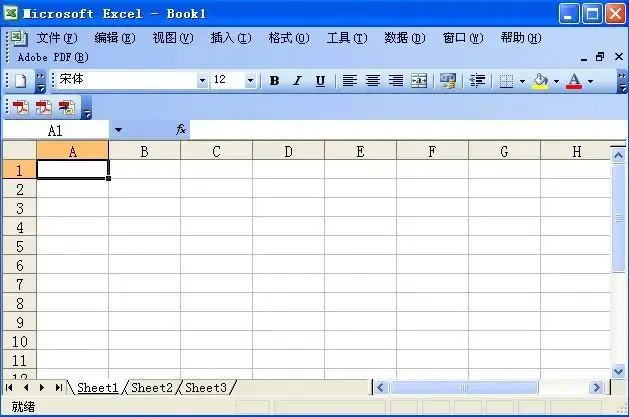
Task: Align cell text left
Action: [349, 81]
